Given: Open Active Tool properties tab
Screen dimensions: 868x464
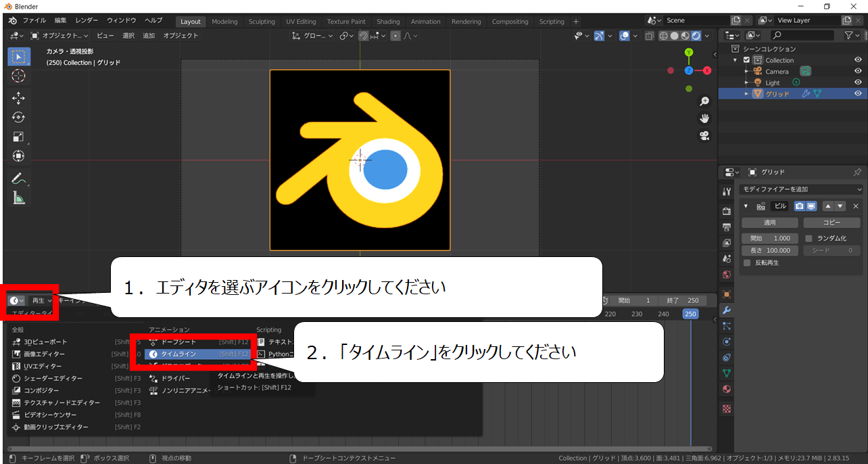Looking at the screenshot, I should pyautogui.click(x=727, y=192).
